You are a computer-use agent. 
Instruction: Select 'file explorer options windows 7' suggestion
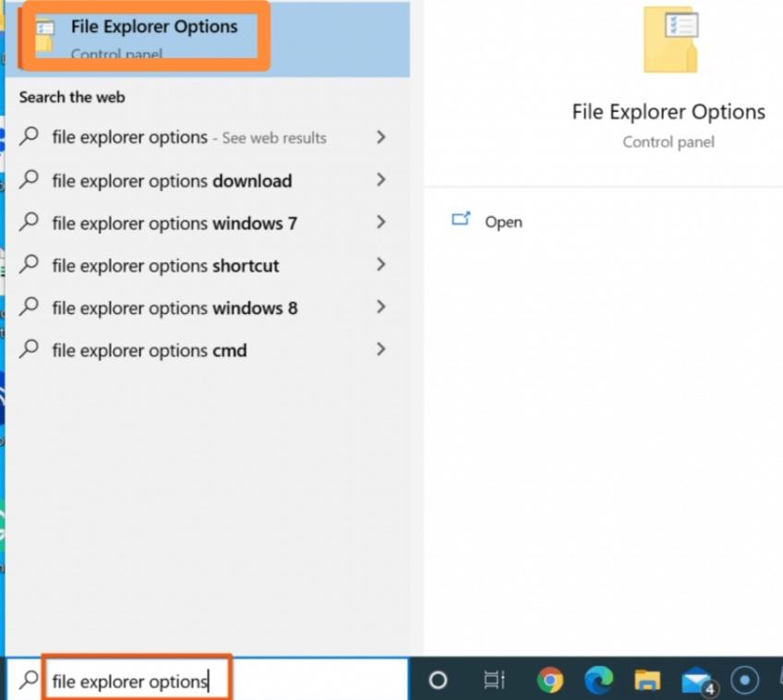click(x=207, y=223)
